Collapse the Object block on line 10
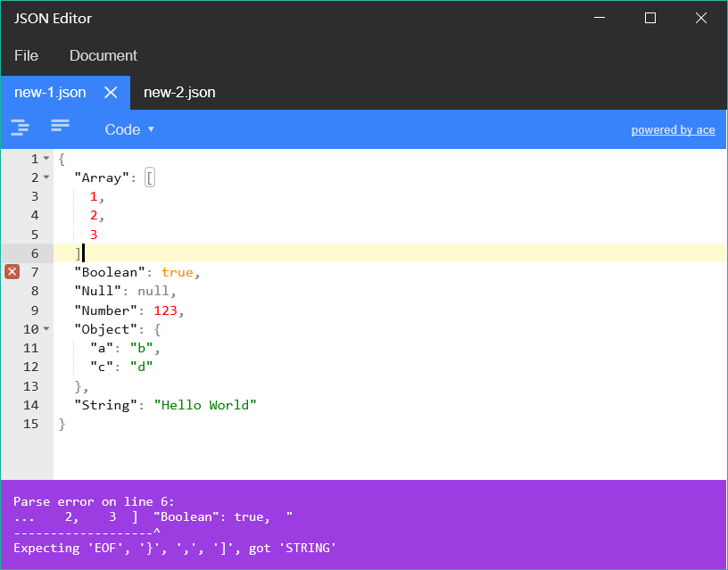The height and width of the screenshot is (570, 728). click(46, 329)
